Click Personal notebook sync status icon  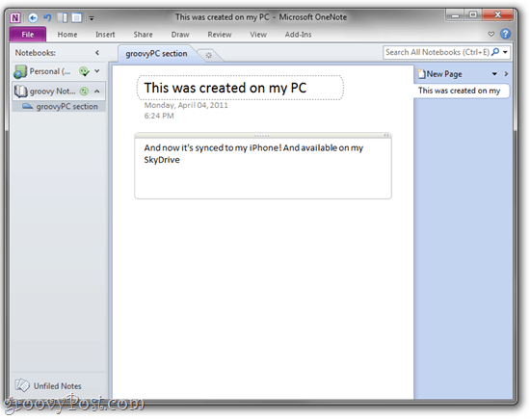(84, 71)
